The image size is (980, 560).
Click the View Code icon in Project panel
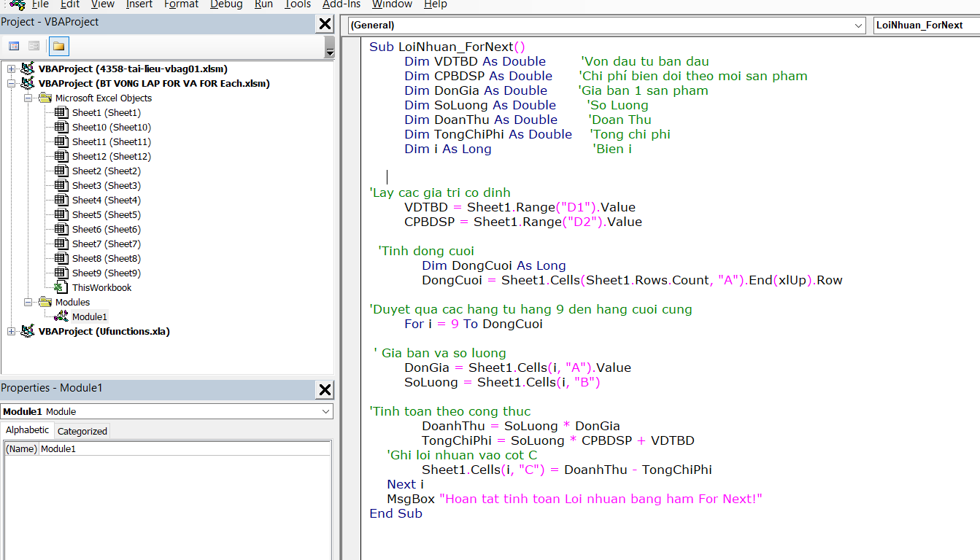point(14,46)
